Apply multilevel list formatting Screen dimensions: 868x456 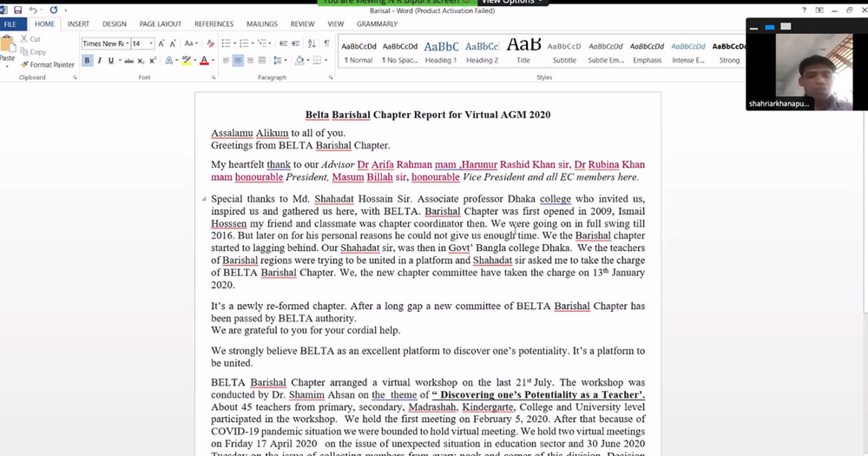(262, 43)
